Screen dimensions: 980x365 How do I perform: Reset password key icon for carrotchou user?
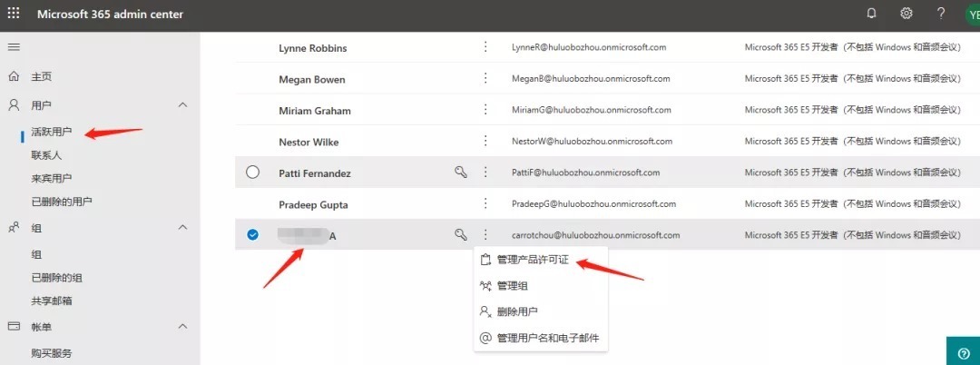pyautogui.click(x=461, y=235)
